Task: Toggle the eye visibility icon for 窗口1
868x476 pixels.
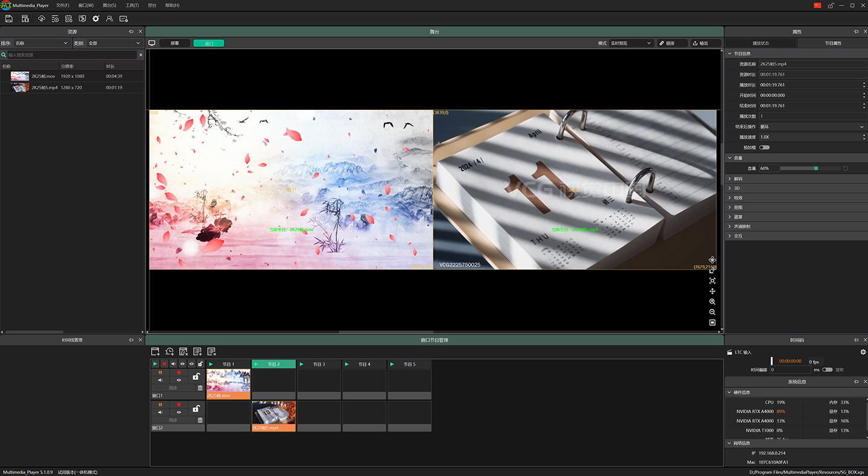Action: click(x=179, y=380)
